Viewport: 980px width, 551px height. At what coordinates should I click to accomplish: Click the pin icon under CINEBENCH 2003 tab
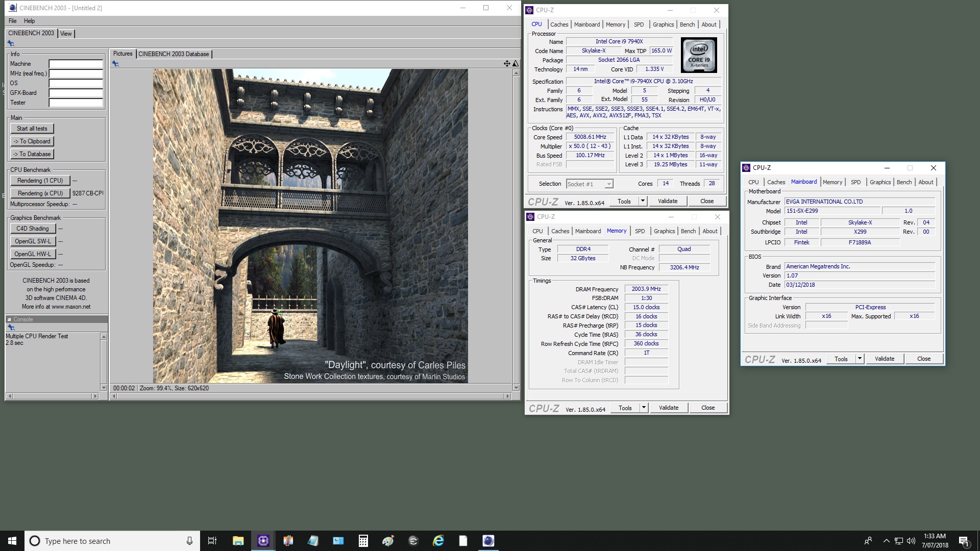(x=11, y=43)
